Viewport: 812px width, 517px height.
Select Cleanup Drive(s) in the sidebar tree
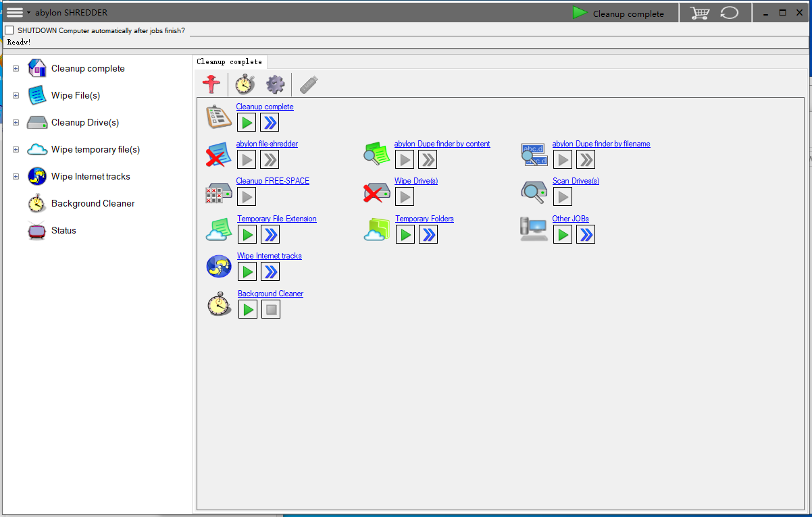(x=85, y=122)
